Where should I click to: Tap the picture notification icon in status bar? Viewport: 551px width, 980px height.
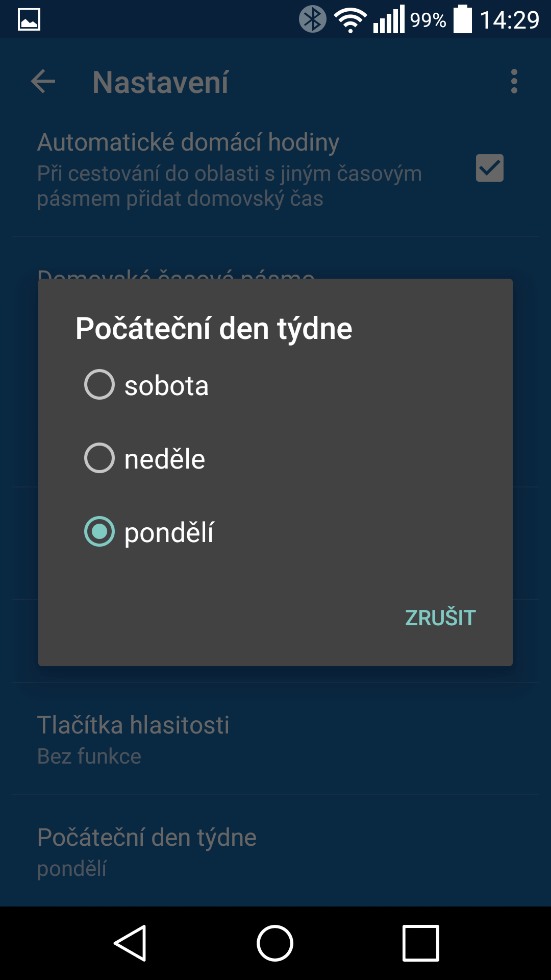(x=29, y=20)
